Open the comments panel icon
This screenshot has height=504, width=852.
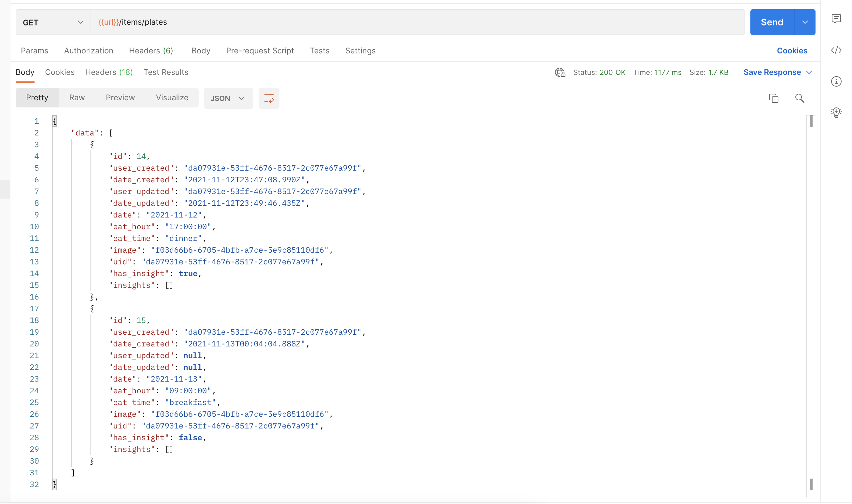click(x=836, y=19)
